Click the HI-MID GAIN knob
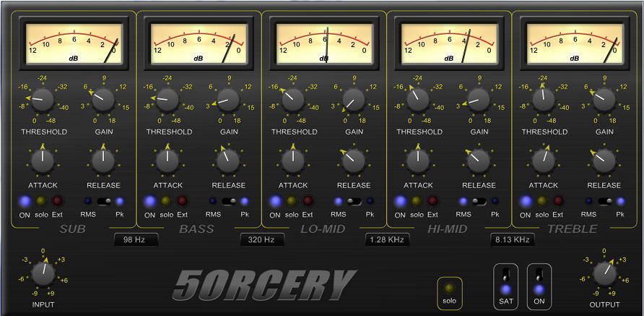Image resolution: width=644 pixels, height=316 pixels. (479, 99)
